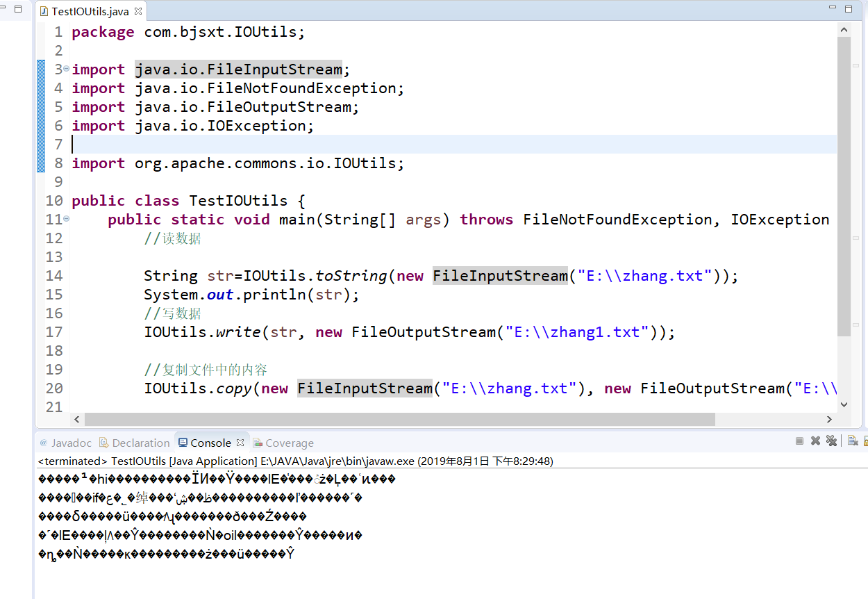The image size is (868, 599).
Task: Click the 'toString' method call on line 14
Action: pos(351,276)
